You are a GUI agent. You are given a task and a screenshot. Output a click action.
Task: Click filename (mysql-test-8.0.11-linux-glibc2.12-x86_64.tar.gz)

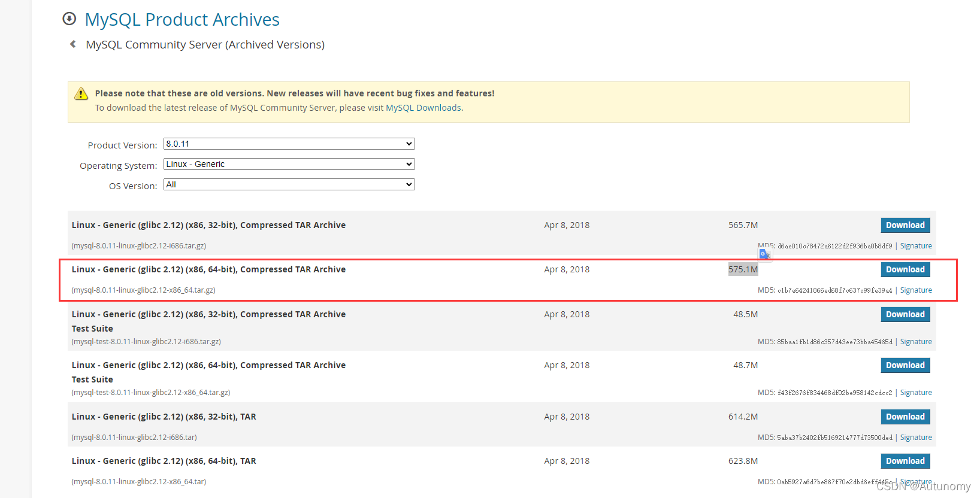(x=151, y=393)
